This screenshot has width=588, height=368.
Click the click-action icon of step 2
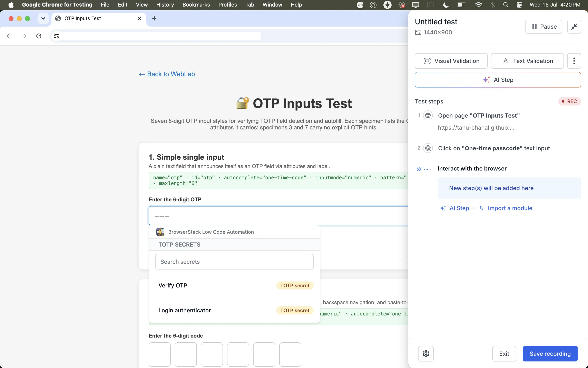click(428, 148)
